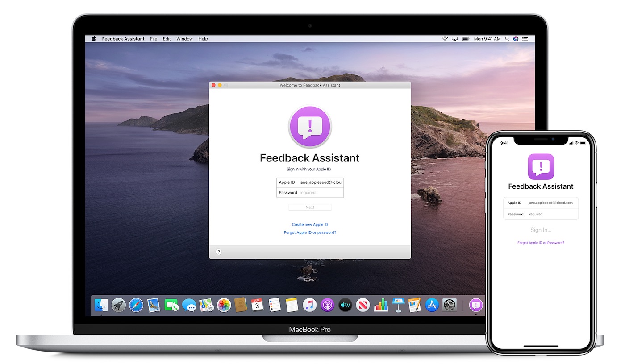Click the menu bar clock Mon 9:41 AM

point(487,39)
